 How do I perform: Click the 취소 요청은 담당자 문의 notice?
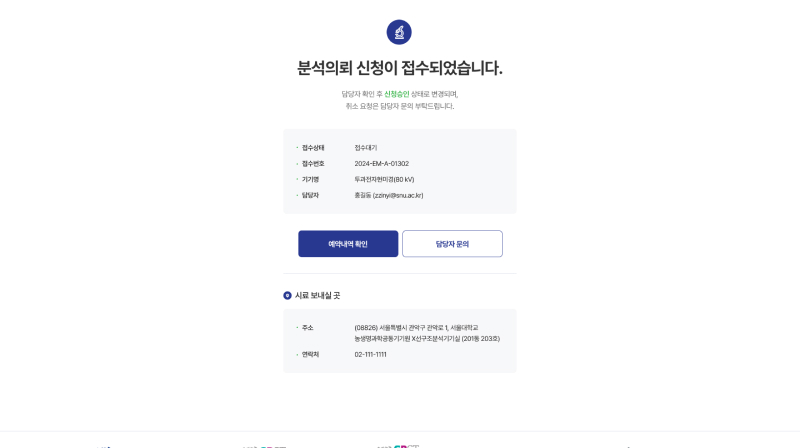coord(399,106)
